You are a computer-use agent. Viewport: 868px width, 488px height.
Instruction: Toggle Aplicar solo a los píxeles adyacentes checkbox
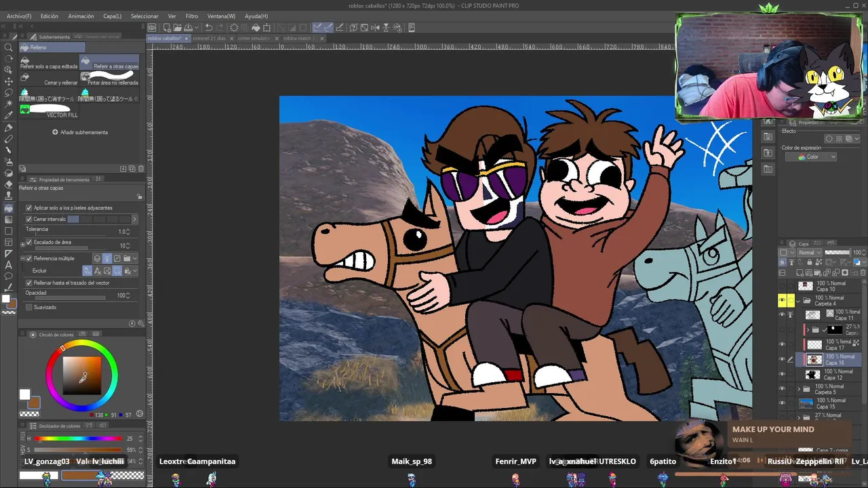pos(28,208)
